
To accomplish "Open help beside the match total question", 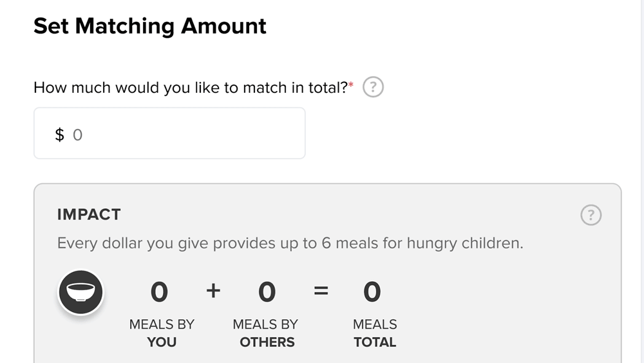I will 373,87.
